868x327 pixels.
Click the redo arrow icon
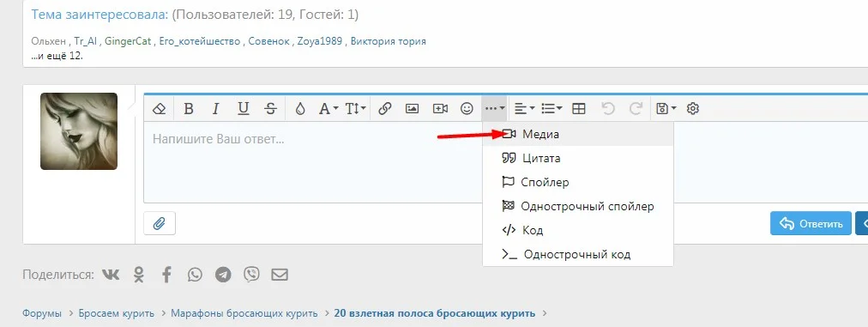pos(636,109)
